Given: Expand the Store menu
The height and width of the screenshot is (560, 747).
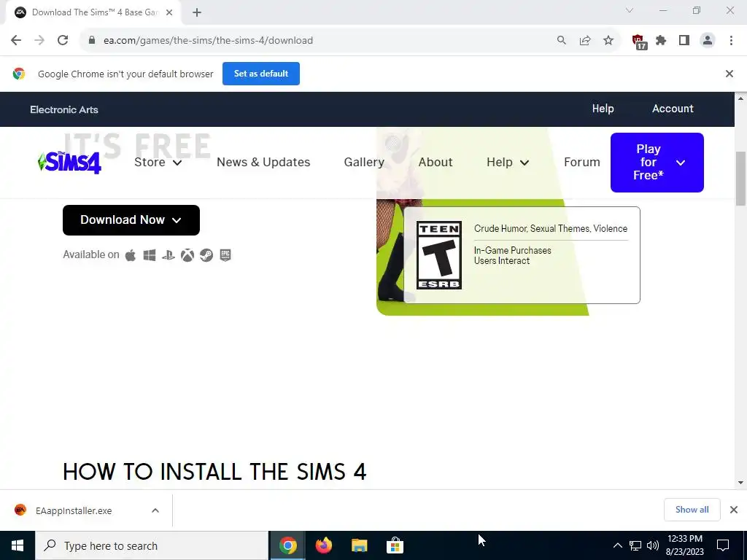Looking at the screenshot, I should [158, 163].
